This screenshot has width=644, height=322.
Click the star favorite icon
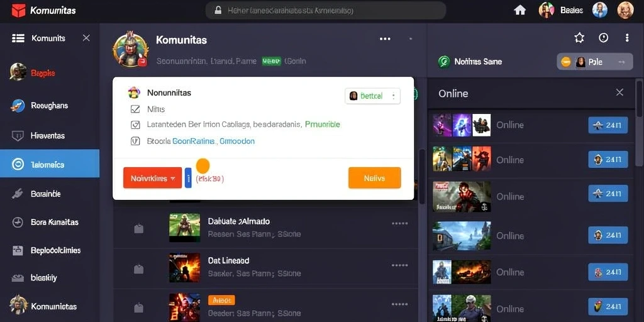tap(579, 38)
